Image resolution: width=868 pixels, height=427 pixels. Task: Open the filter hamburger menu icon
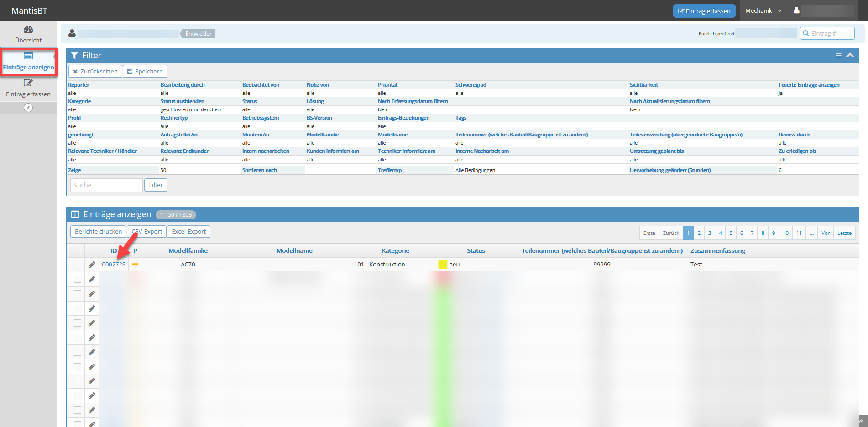(838, 55)
